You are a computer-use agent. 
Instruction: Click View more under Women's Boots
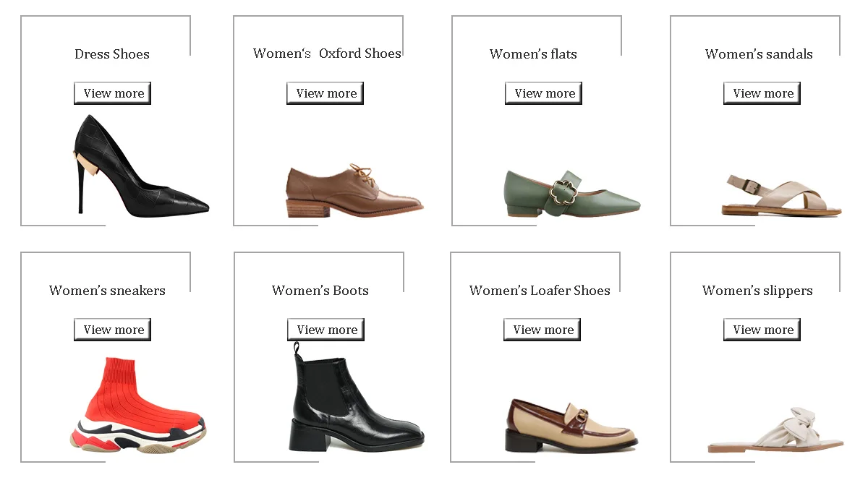[326, 330]
